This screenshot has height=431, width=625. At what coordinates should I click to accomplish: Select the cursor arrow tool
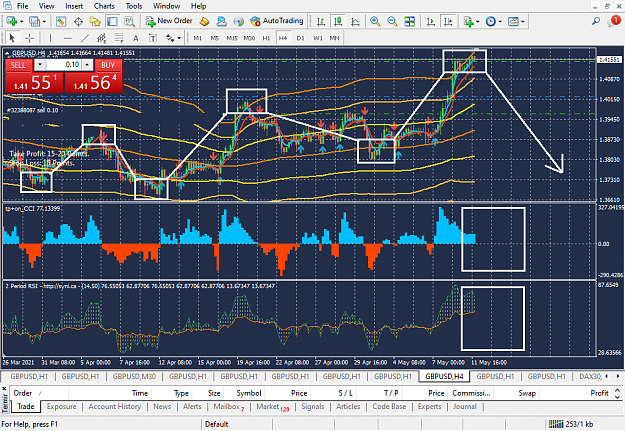pyautogui.click(x=12, y=38)
